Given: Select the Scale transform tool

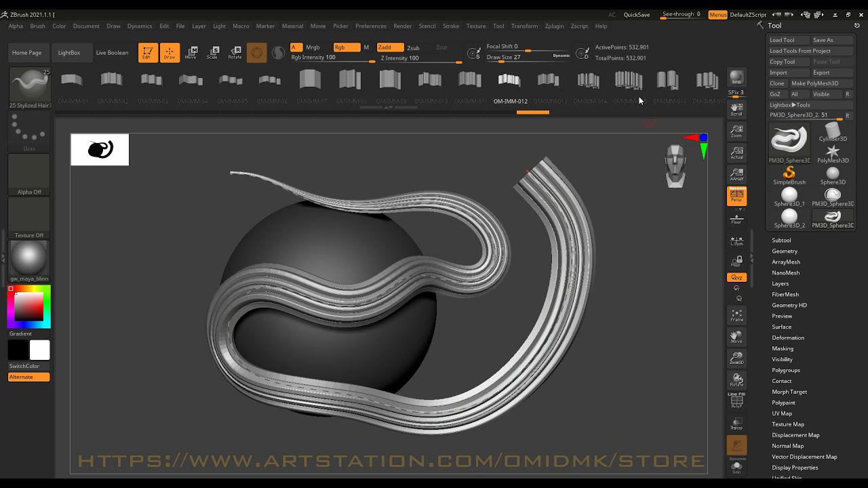Looking at the screenshot, I should [213, 53].
